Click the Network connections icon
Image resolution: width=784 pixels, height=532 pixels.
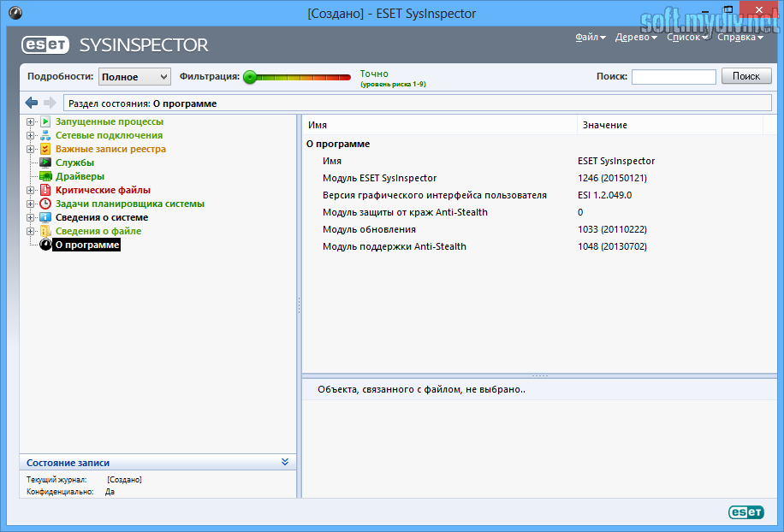[x=45, y=135]
